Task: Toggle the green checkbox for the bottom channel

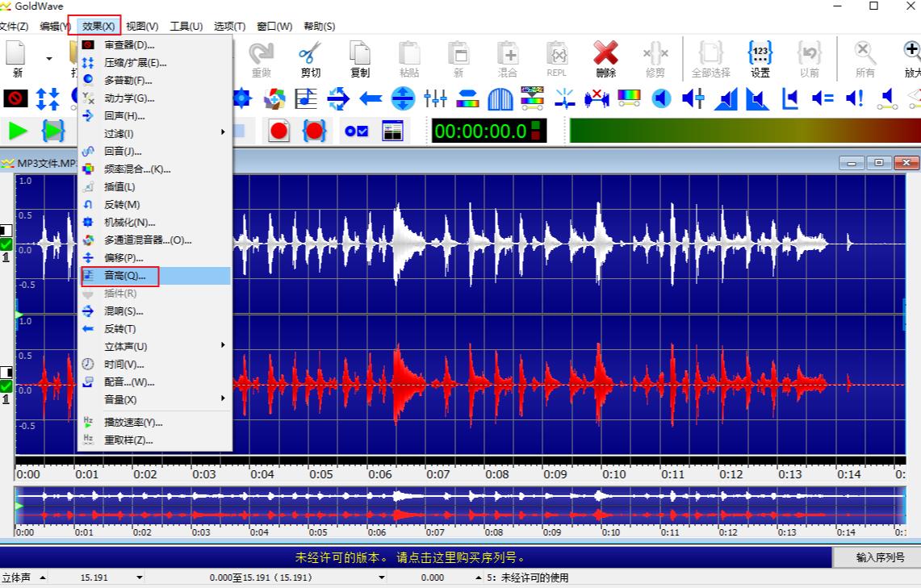Action: pyautogui.click(x=6, y=386)
